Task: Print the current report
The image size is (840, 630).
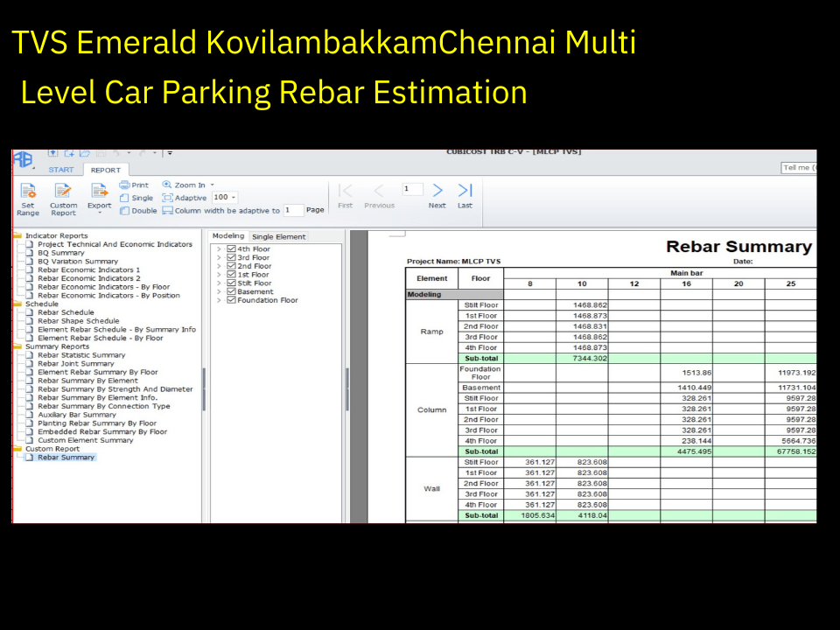Action: pos(134,185)
